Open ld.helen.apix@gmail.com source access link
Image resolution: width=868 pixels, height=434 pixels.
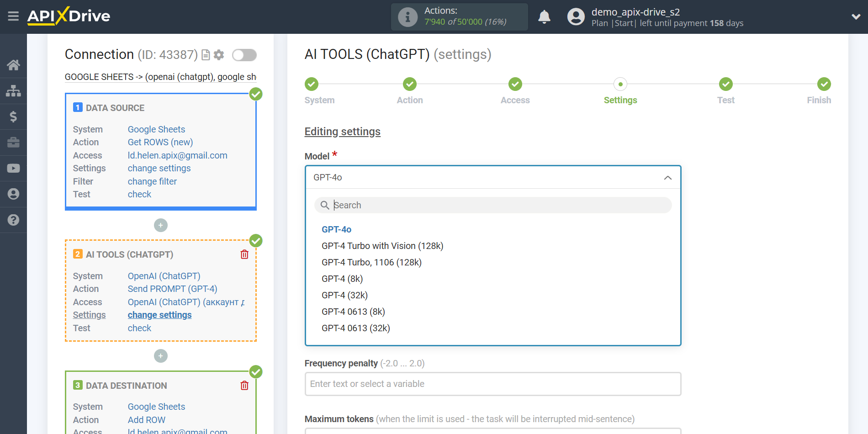pos(177,155)
